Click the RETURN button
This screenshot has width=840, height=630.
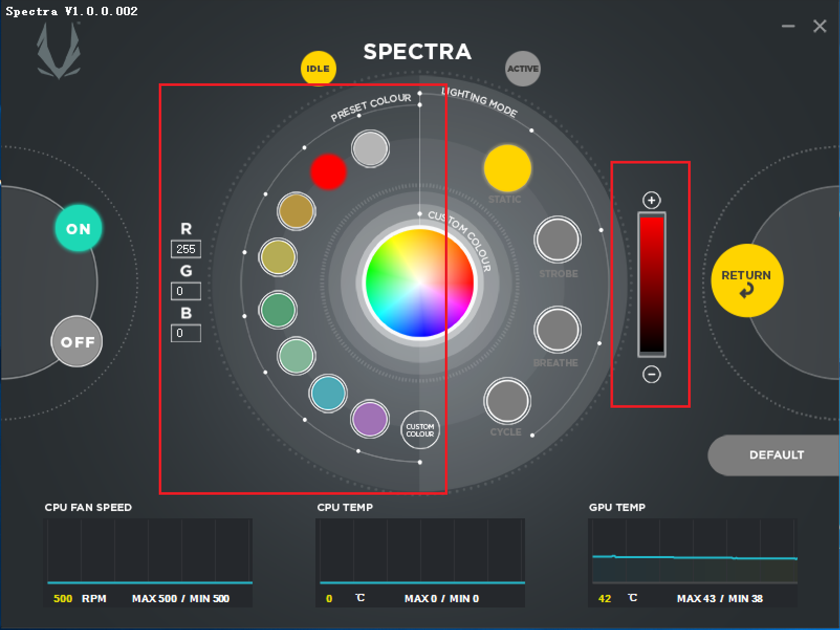(x=747, y=280)
